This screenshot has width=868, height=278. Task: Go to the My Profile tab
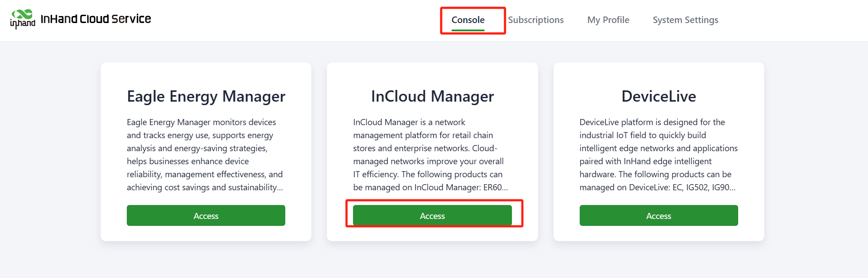(608, 20)
